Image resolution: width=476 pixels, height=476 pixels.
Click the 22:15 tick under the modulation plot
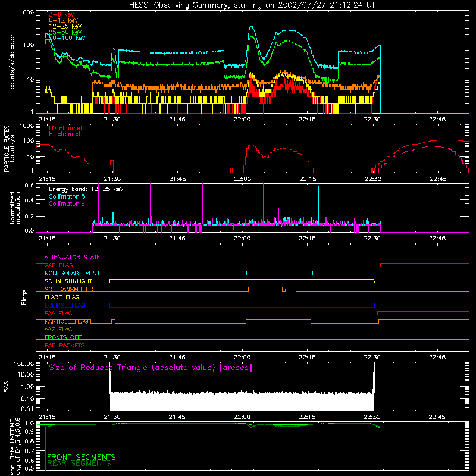click(x=307, y=239)
